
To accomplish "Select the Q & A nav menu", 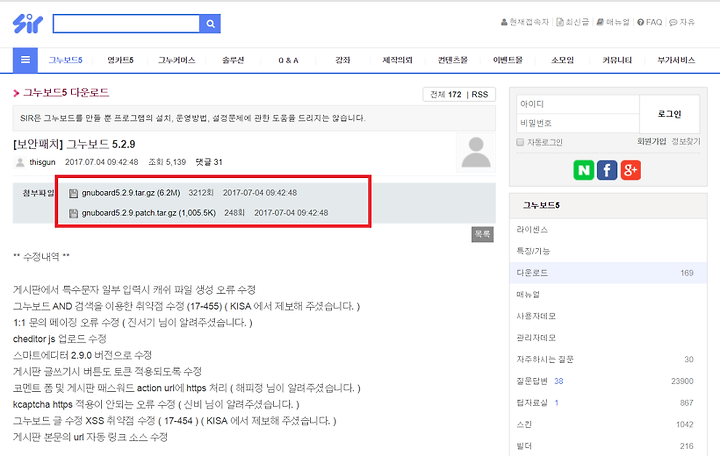I will click(288, 60).
